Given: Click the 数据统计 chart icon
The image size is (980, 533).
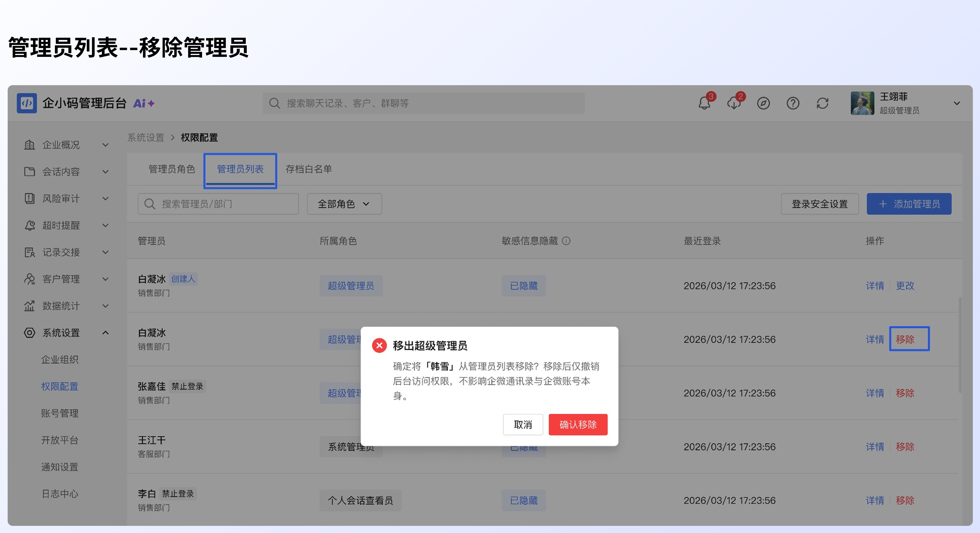Looking at the screenshot, I should [29, 306].
